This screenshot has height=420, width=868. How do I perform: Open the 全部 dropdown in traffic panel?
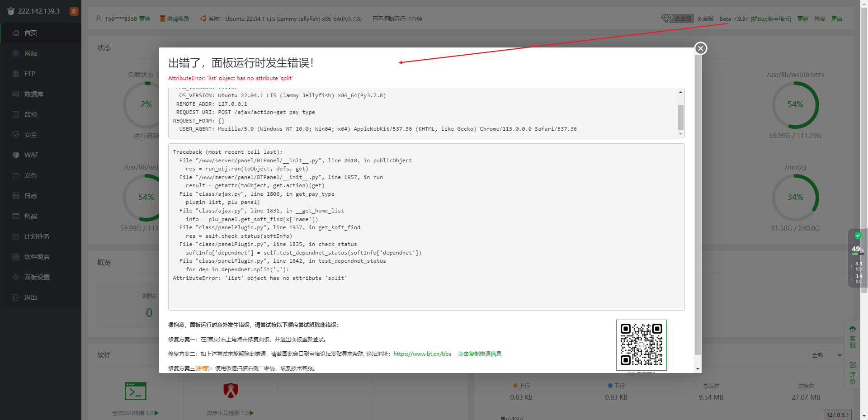coord(826,355)
